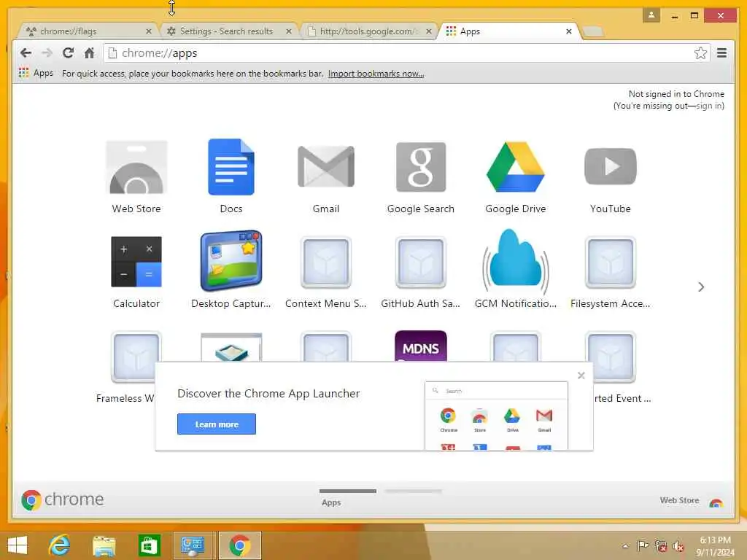The height and width of the screenshot is (560, 747).
Task: Click the Apps shortcut in bookmarks bar
Action: [36, 74]
